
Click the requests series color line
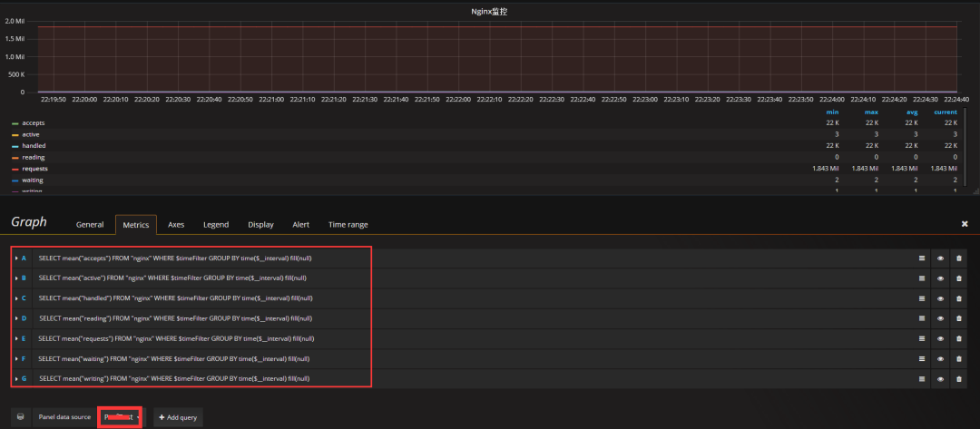click(15, 170)
